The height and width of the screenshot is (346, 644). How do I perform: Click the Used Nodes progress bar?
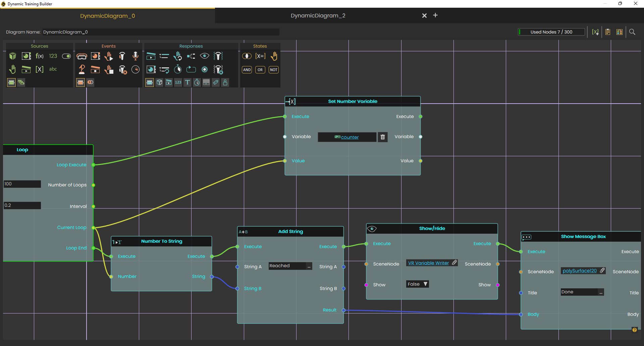(551, 32)
